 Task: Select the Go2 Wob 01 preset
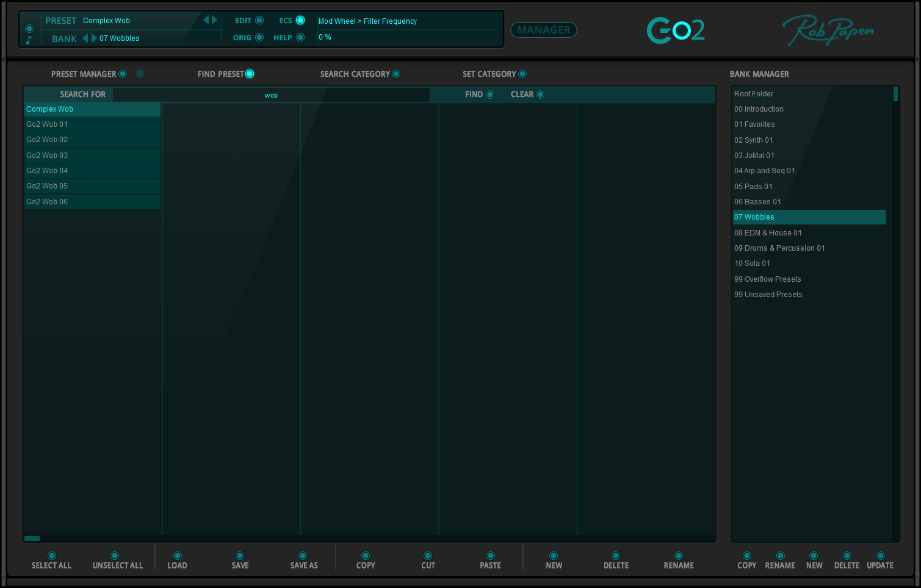[92, 124]
